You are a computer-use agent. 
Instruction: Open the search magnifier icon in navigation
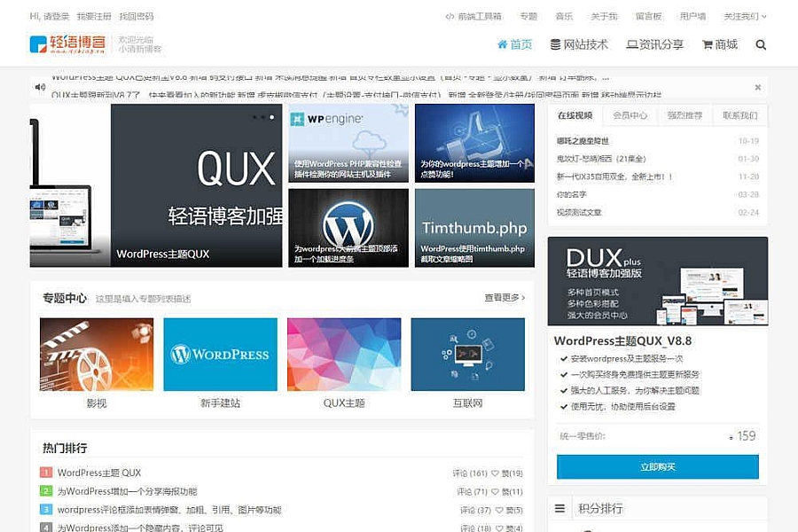point(761,45)
